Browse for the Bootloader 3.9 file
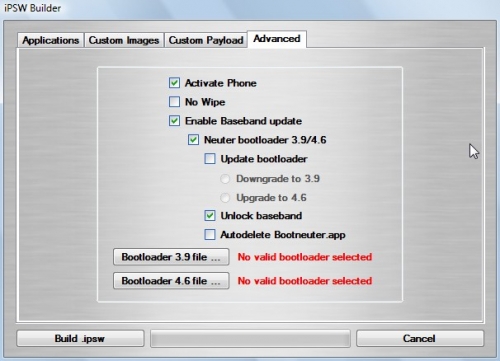 171,257
